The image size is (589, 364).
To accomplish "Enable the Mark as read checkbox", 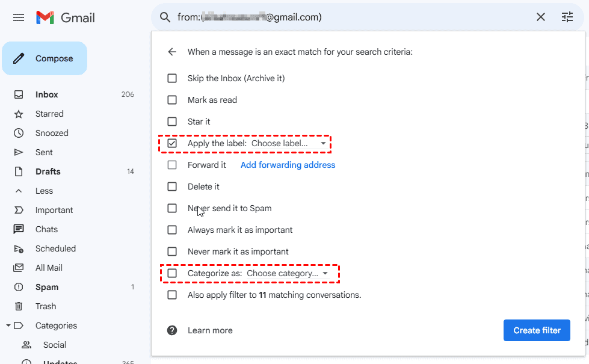I will (172, 100).
